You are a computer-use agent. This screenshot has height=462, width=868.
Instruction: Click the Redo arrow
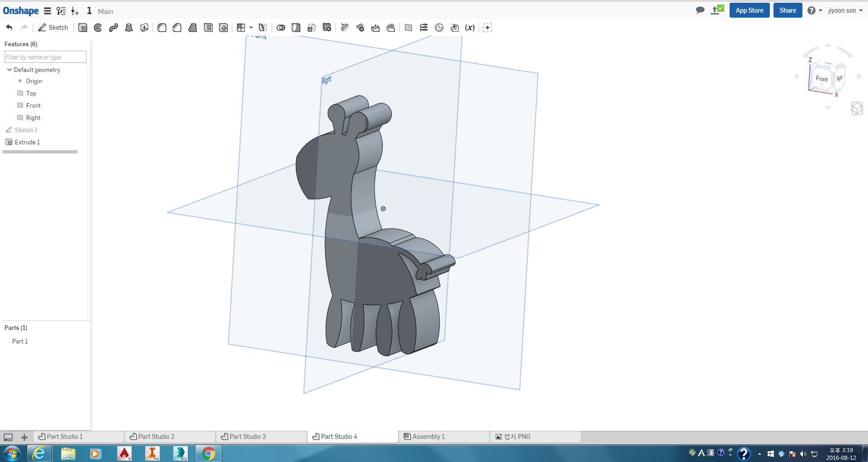pos(24,28)
